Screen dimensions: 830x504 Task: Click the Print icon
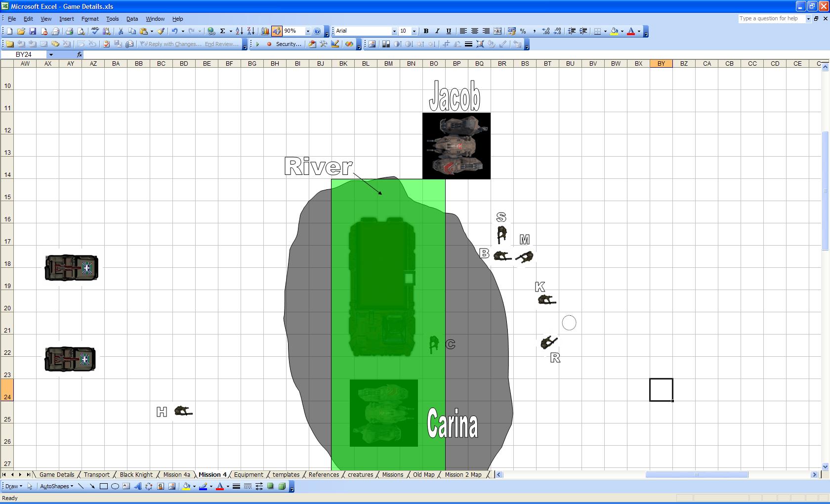[69, 31]
